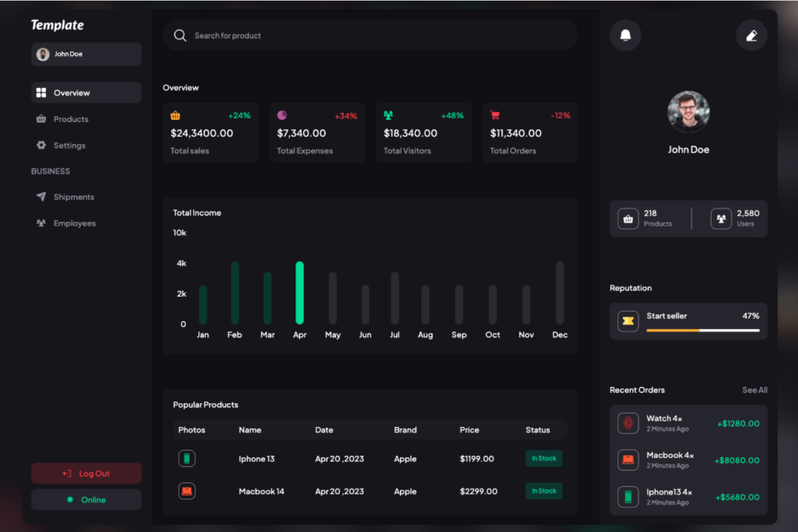
Task: Open See All recent orders
Action: click(x=754, y=390)
